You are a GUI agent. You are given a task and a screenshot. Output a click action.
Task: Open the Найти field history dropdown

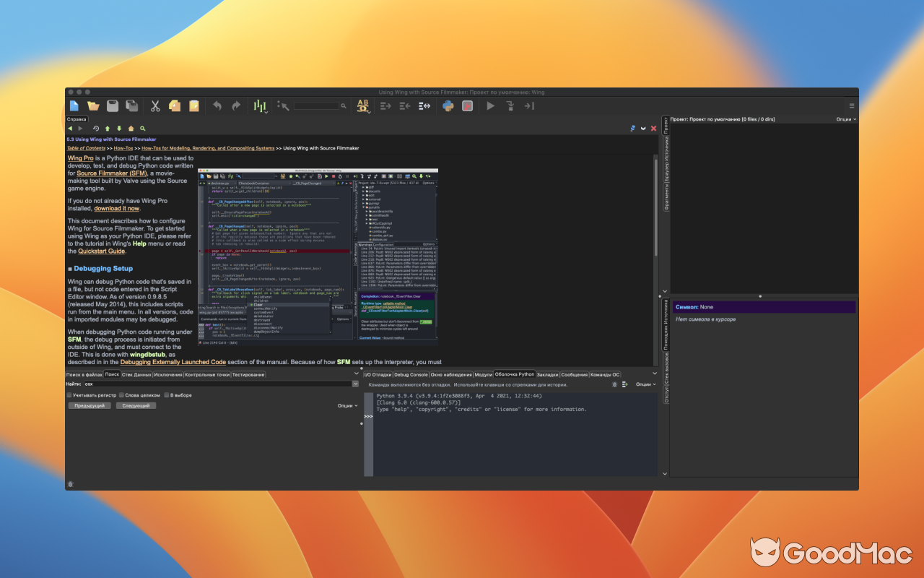coord(354,384)
